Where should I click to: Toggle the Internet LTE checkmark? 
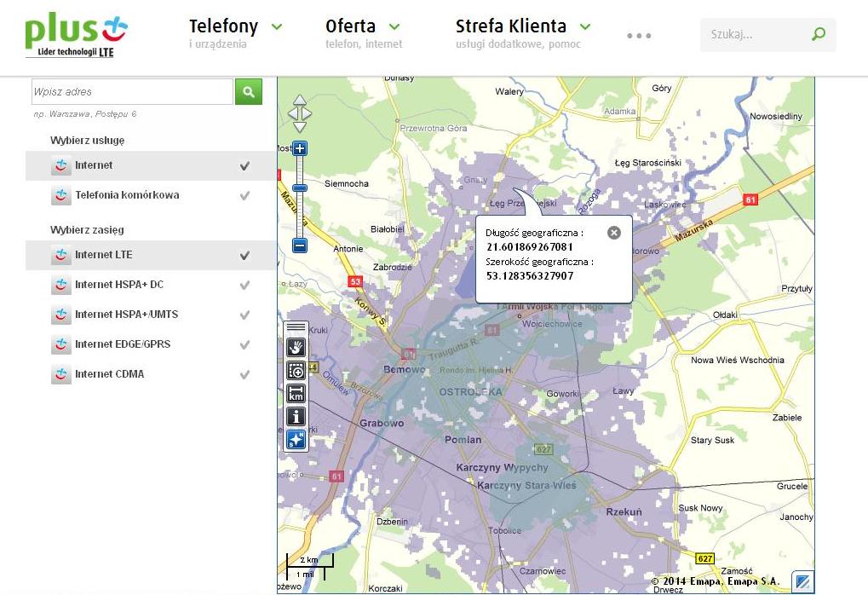(x=244, y=256)
